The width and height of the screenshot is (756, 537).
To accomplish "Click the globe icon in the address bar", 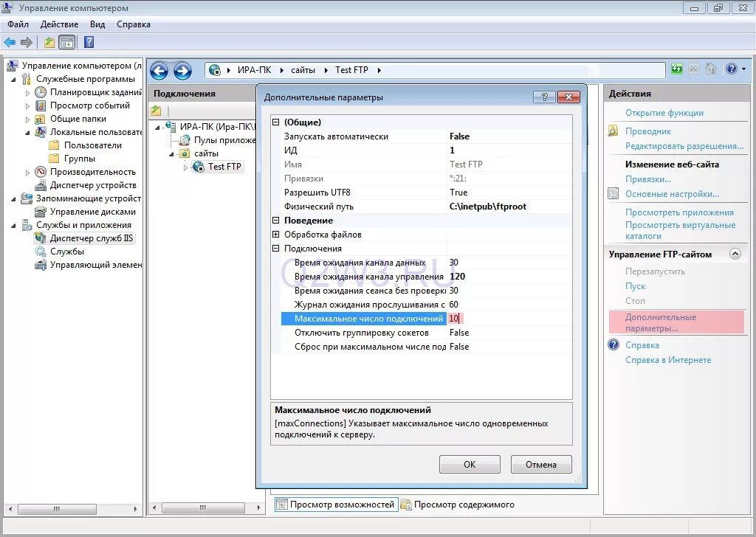I will pos(215,70).
